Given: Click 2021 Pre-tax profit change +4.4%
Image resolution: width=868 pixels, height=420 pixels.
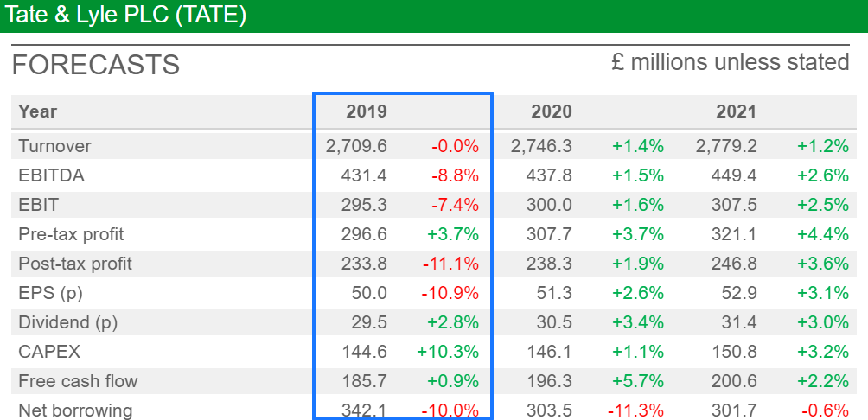Looking at the screenshot, I should tap(823, 234).
